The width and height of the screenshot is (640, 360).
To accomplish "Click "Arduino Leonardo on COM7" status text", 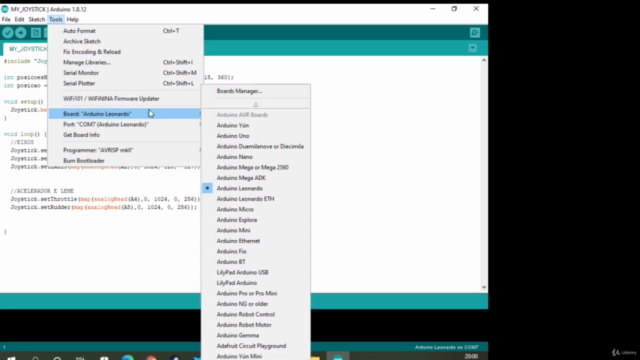I will [x=447, y=347].
